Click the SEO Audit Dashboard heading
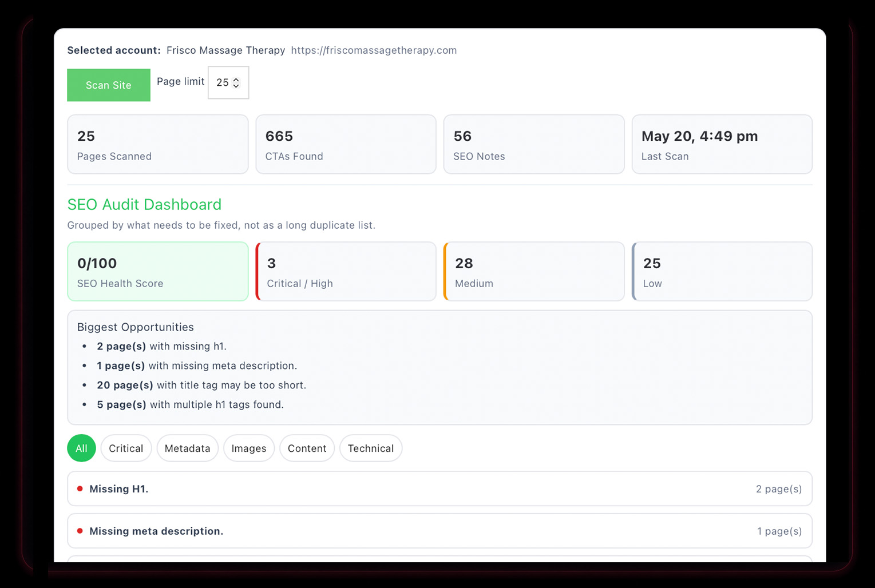The height and width of the screenshot is (588, 875). click(x=144, y=205)
